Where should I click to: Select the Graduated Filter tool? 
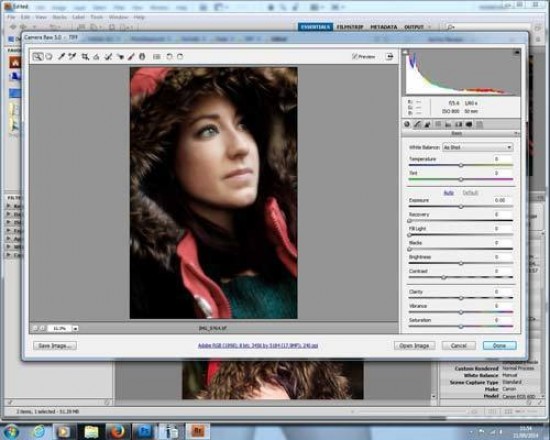click(x=142, y=56)
